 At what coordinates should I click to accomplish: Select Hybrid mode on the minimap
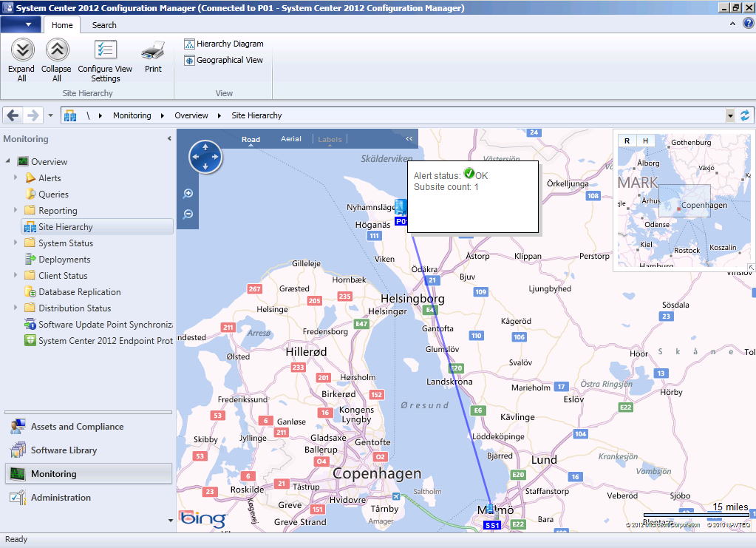[645, 141]
